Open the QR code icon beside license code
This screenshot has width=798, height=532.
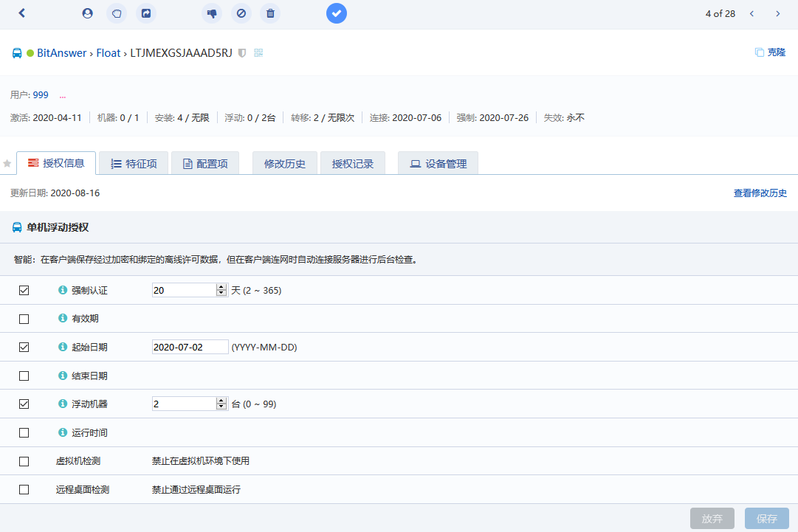point(258,53)
